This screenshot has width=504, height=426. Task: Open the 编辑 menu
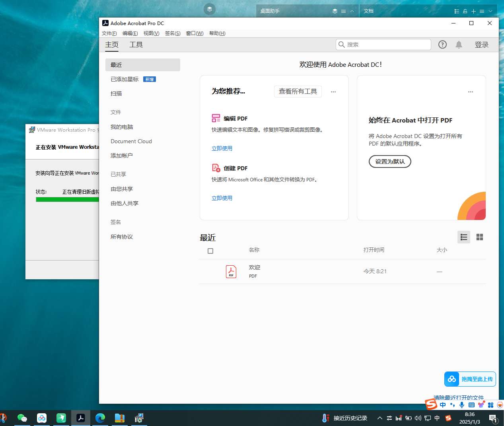[130, 33]
